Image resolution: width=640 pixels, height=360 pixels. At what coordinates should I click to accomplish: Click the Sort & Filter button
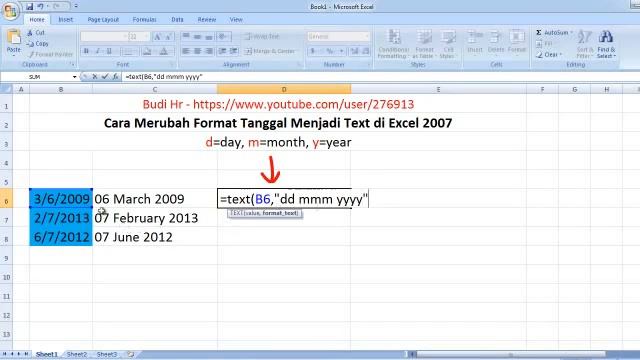584,44
